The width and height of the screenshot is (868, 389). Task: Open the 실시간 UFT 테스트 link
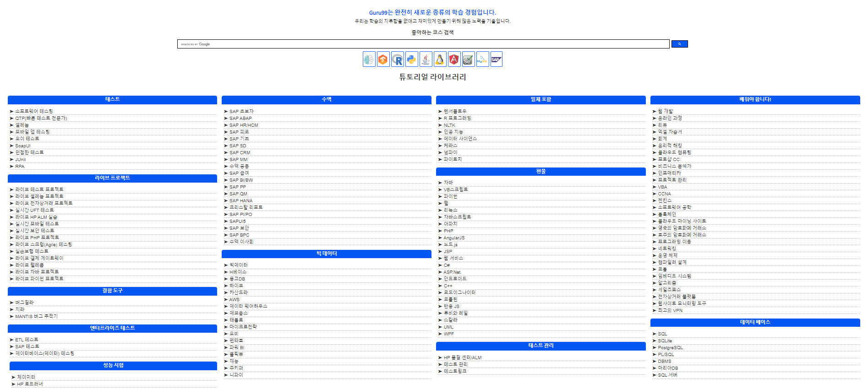point(34,210)
